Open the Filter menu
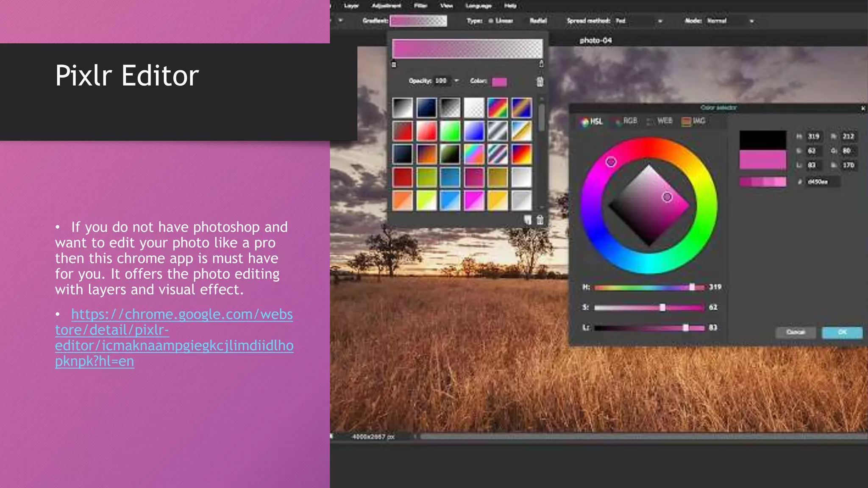Screen dimensions: 868x488 pos(420,6)
